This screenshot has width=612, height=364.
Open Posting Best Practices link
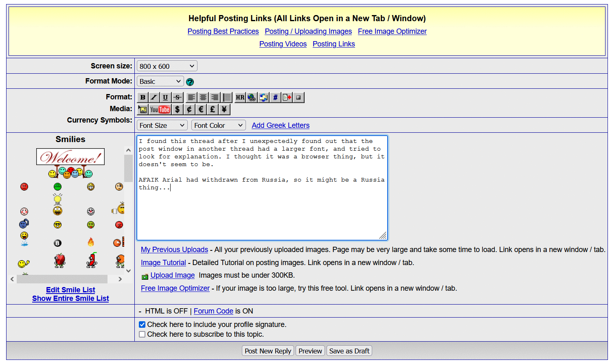pyautogui.click(x=223, y=31)
